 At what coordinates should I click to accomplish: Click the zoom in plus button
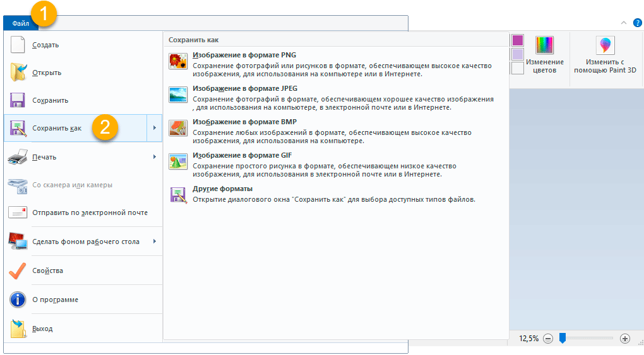624,339
